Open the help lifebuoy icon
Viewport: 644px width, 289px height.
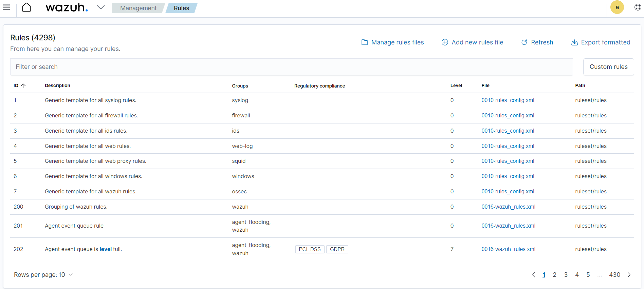pos(638,7)
